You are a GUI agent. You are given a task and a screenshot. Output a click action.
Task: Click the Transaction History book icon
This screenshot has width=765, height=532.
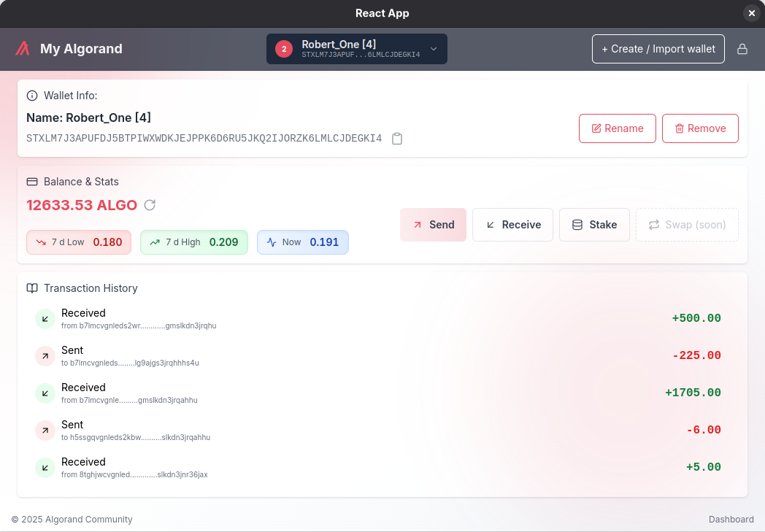pyautogui.click(x=31, y=288)
